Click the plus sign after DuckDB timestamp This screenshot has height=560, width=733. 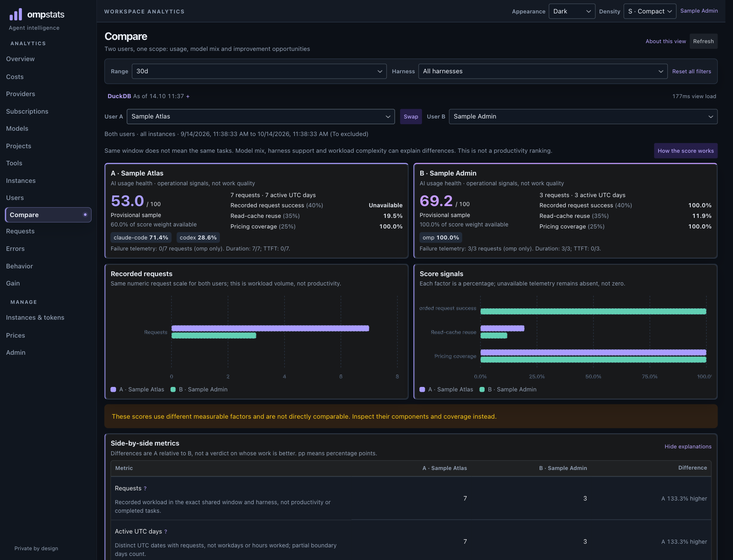point(188,97)
